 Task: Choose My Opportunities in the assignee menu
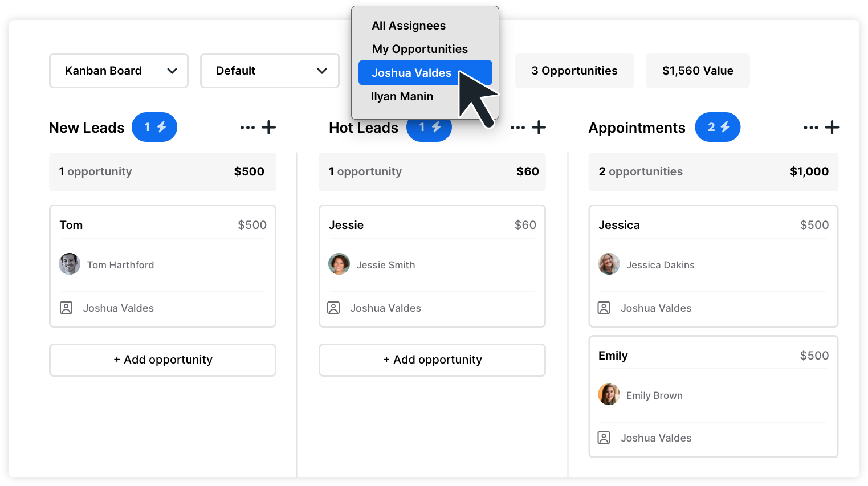(420, 49)
